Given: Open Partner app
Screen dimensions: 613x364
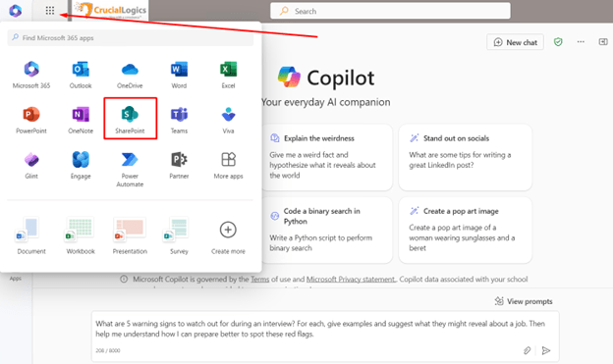Looking at the screenshot, I should (x=179, y=165).
